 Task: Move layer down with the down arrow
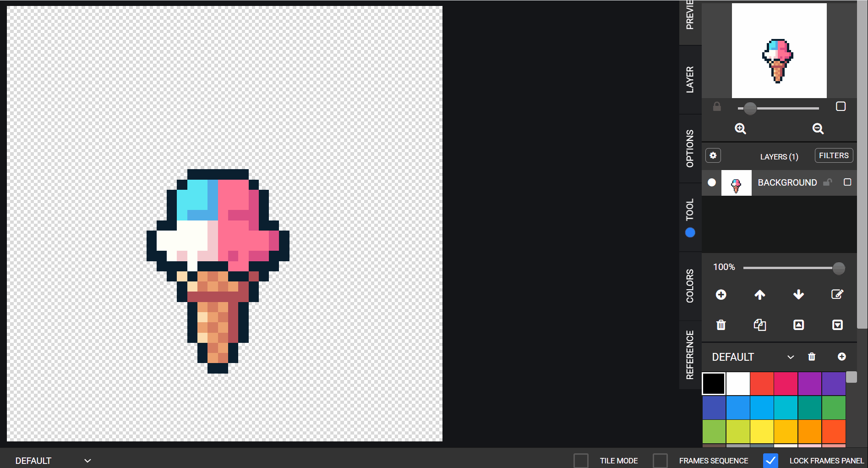(798, 294)
